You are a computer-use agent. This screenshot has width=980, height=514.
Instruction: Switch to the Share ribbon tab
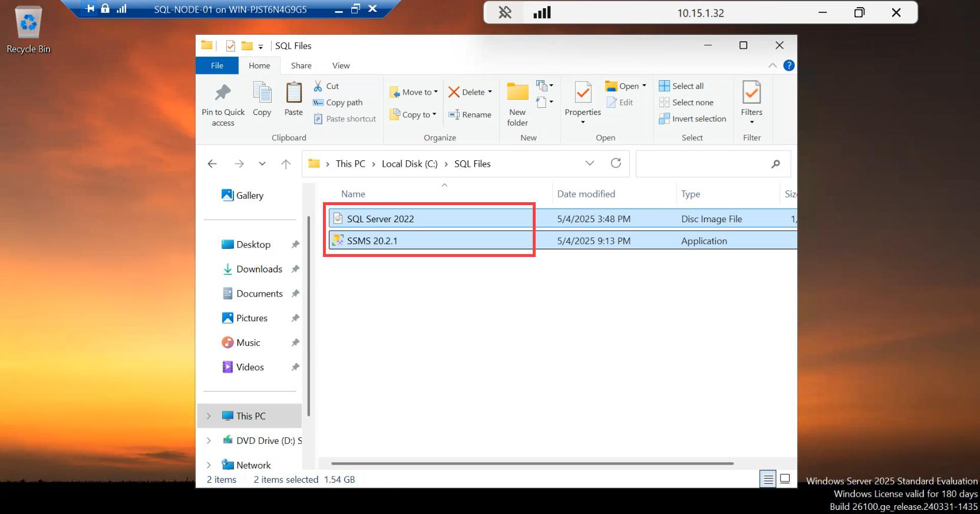pyautogui.click(x=301, y=65)
